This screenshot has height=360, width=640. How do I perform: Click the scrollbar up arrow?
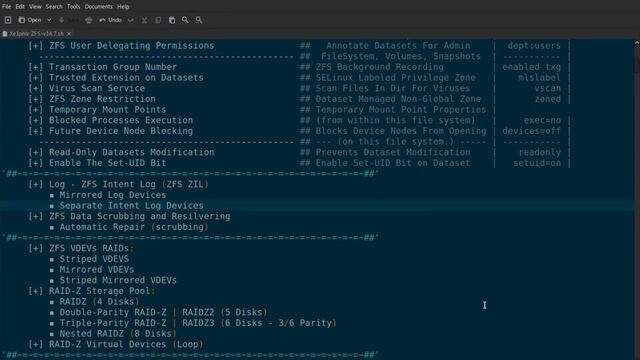tap(637, 42)
